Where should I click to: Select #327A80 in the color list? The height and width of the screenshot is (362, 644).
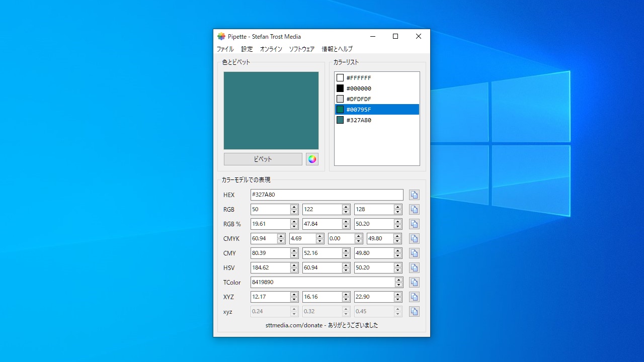point(377,120)
